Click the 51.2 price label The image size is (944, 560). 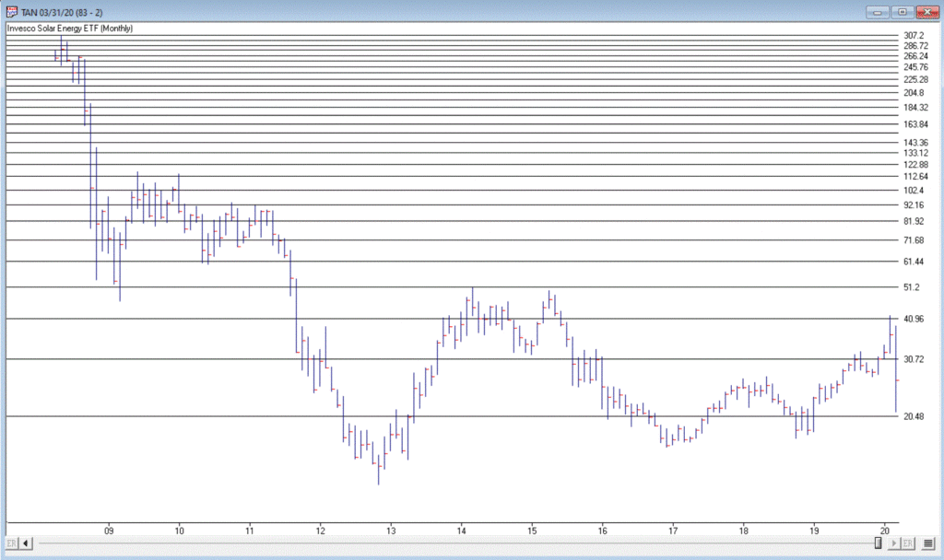(x=912, y=287)
